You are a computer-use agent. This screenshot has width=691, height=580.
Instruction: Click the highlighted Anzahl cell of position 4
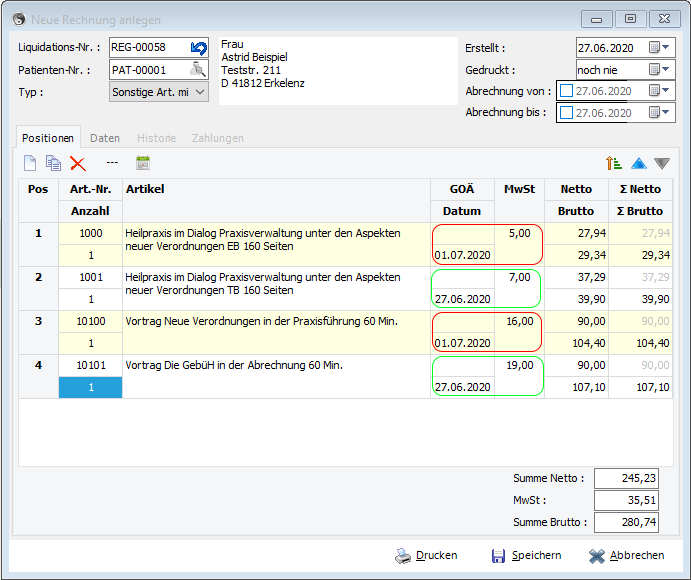click(91, 387)
